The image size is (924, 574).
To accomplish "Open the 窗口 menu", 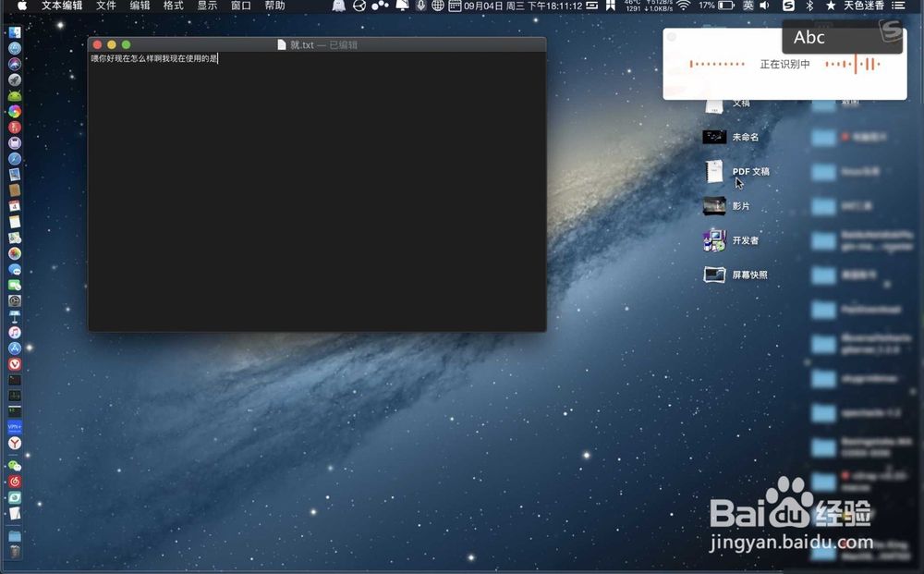I will click(x=241, y=6).
